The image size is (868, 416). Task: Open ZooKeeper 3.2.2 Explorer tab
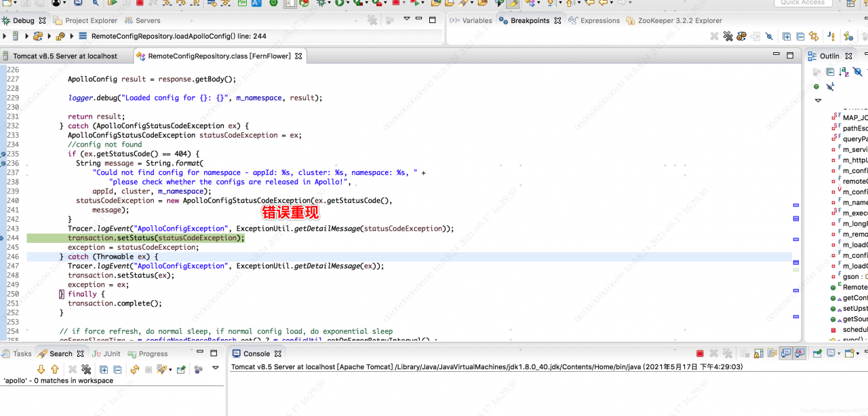(674, 20)
